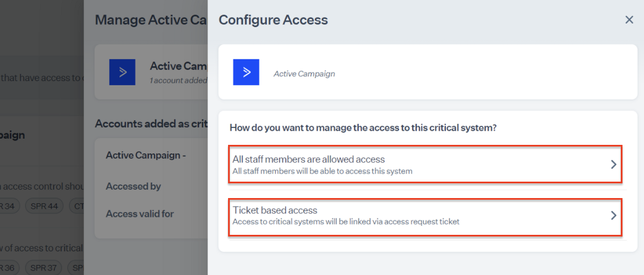Click the Active Campaign logo in Configure Access
644x275 pixels.
click(x=246, y=72)
